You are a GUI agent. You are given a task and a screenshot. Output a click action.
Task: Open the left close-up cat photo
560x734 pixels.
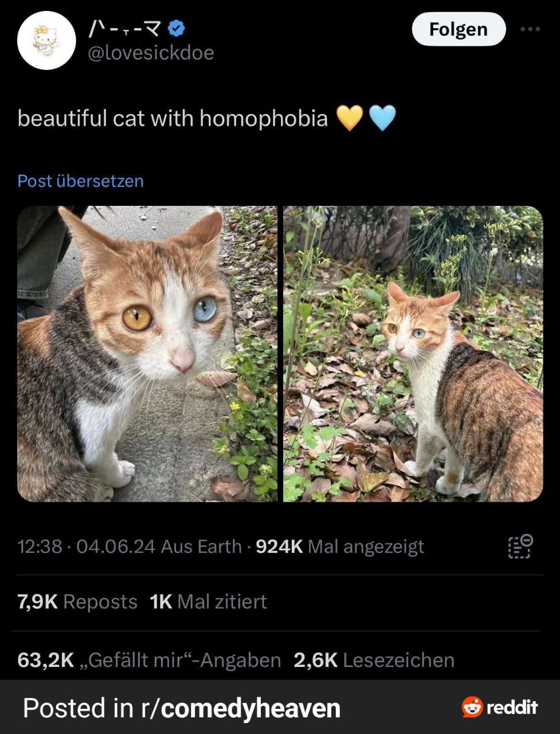click(x=147, y=354)
